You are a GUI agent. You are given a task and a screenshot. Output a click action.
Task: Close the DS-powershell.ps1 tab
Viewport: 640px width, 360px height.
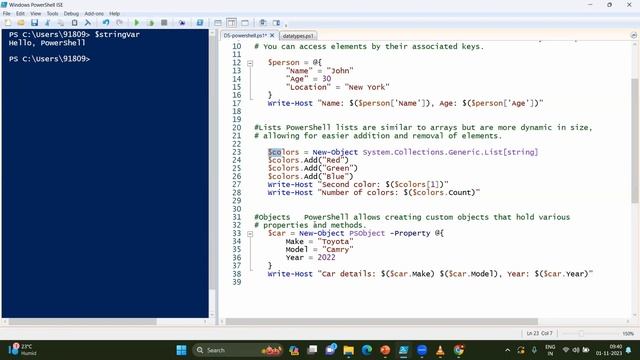click(272, 36)
